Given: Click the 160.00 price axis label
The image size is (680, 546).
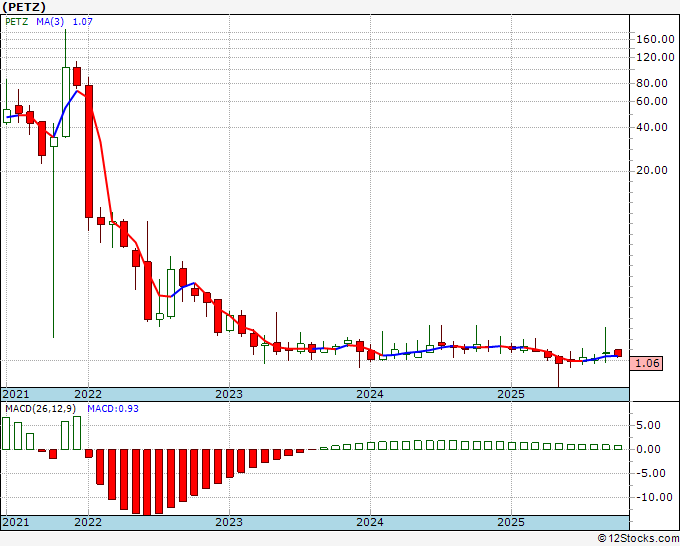Looking at the screenshot, I should 655,39.
